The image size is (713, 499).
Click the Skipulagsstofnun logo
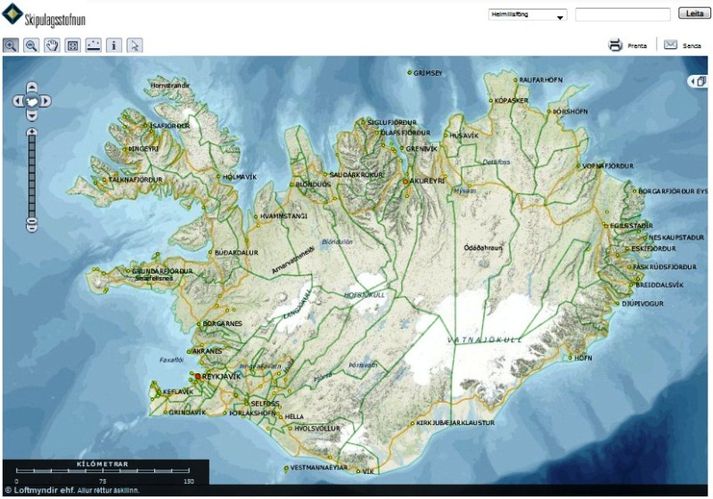click(44, 15)
